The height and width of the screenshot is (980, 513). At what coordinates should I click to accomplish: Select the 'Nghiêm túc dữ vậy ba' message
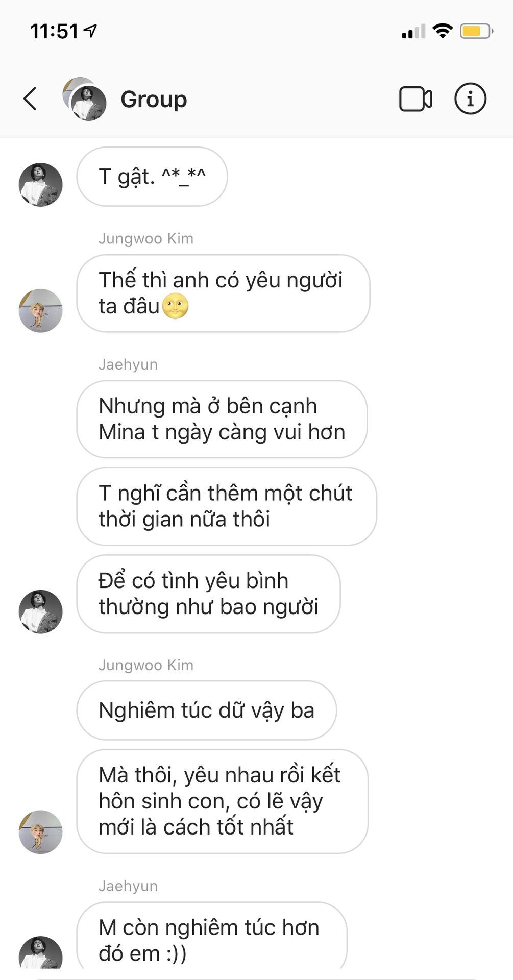pos(207,710)
